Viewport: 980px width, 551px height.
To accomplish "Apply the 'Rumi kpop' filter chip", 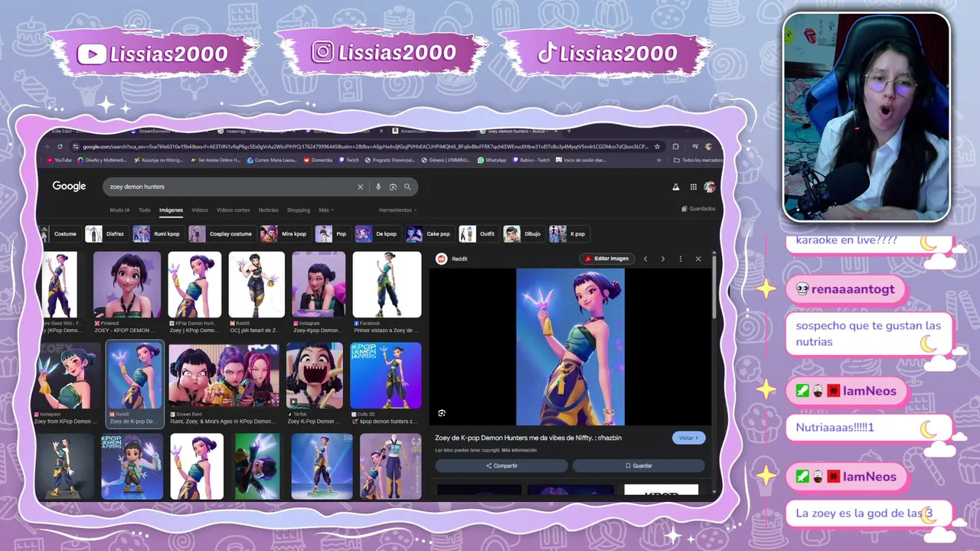I will click(x=158, y=234).
